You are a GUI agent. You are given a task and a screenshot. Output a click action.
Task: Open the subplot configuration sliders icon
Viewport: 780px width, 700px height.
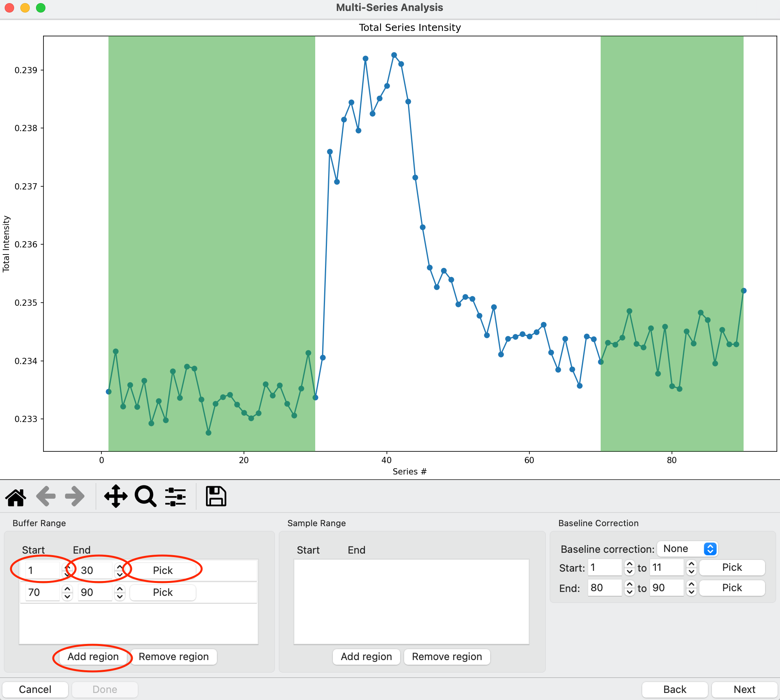pos(175,496)
